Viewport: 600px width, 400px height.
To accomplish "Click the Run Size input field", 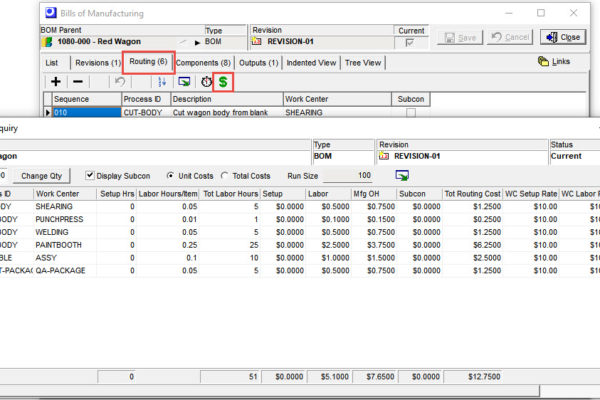I will [x=348, y=176].
